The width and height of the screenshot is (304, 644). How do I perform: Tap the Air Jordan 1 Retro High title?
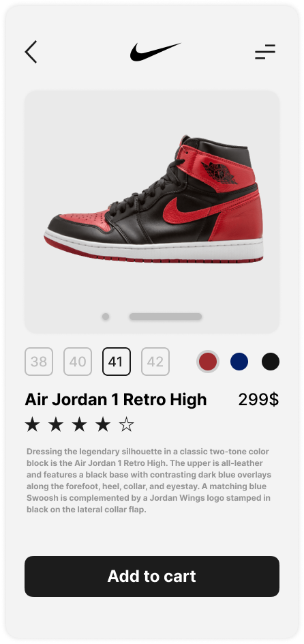point(116,400)
